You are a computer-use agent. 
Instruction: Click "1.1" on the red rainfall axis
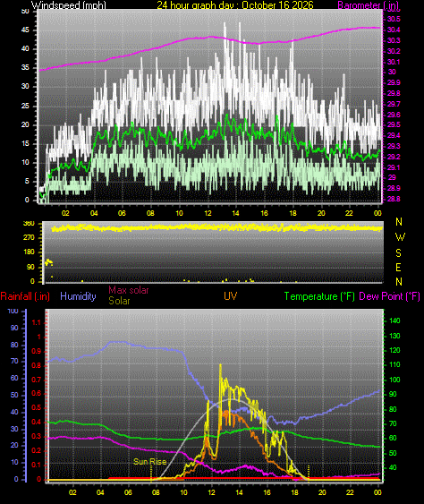click(x=37, y=322)
